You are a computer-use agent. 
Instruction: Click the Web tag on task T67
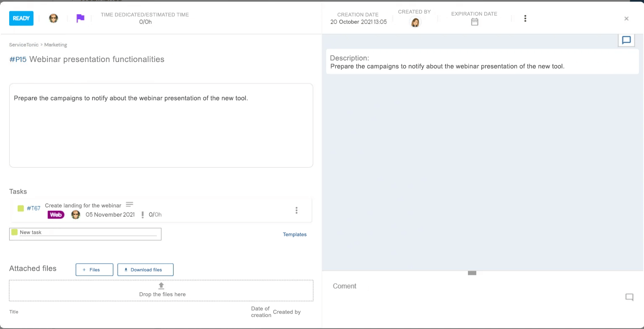pos(56,215)
